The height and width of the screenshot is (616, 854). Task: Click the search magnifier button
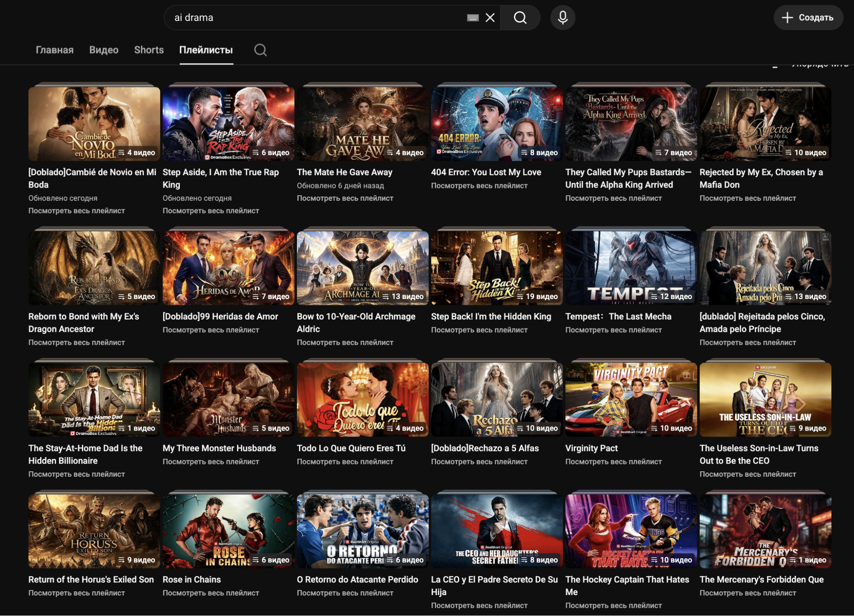pos(520,18)
